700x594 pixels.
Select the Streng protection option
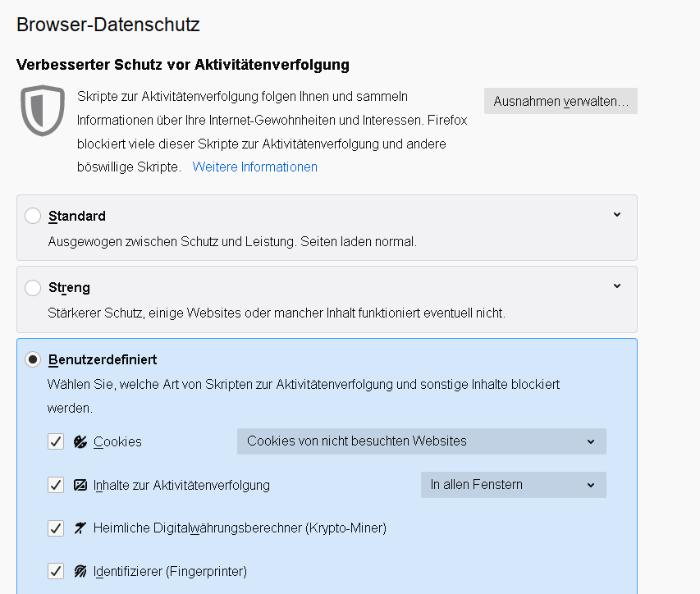[x=33, y=288]
